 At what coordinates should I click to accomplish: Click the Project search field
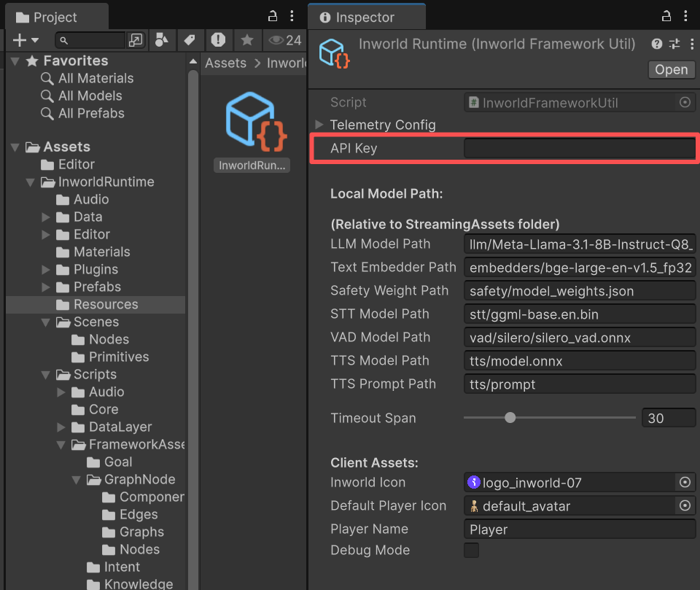tap(90, 40)
